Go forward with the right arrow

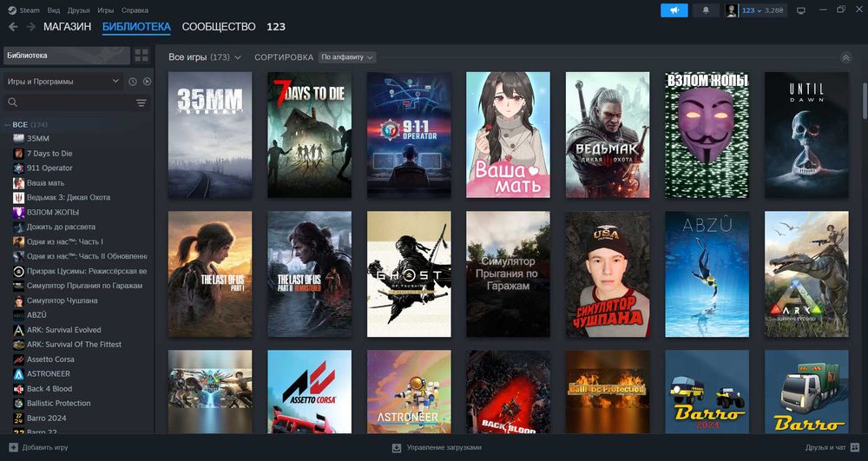click(x=31, y=27)
